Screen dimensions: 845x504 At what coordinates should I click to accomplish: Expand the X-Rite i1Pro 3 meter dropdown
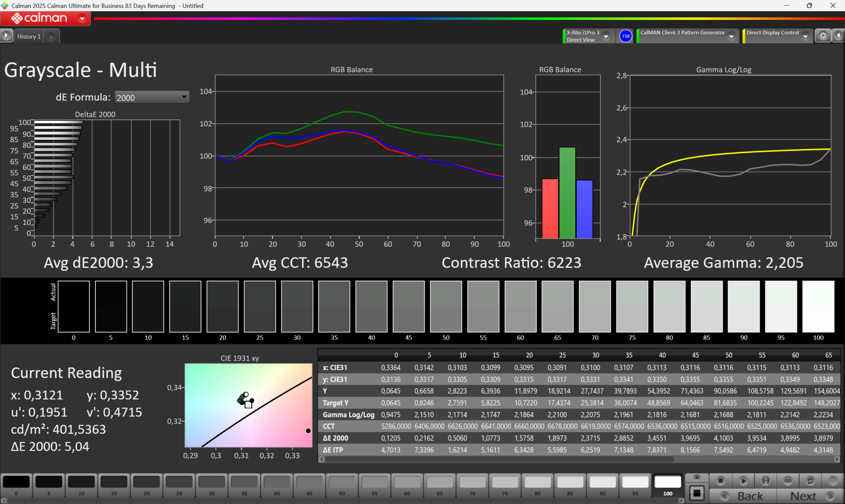(606, 37)
